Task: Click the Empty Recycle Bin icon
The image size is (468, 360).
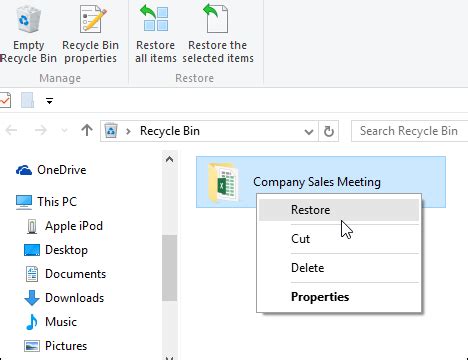Action: click(x=29, y=19)
